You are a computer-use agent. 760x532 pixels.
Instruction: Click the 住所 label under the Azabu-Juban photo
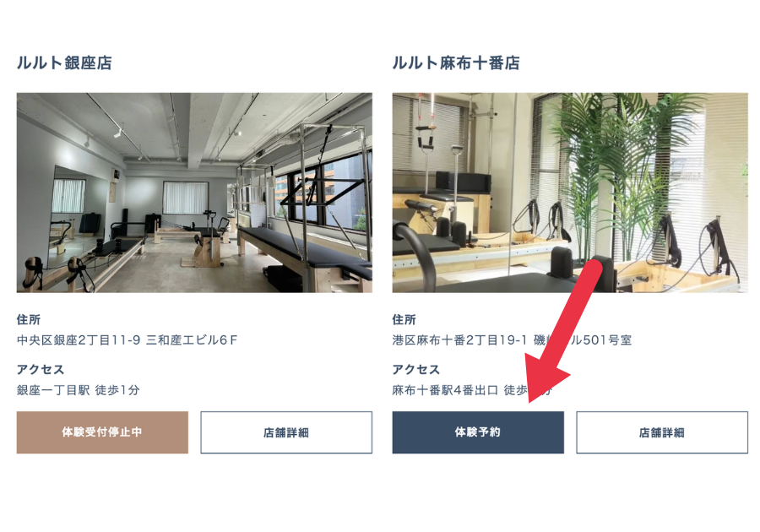pos(404,320)
